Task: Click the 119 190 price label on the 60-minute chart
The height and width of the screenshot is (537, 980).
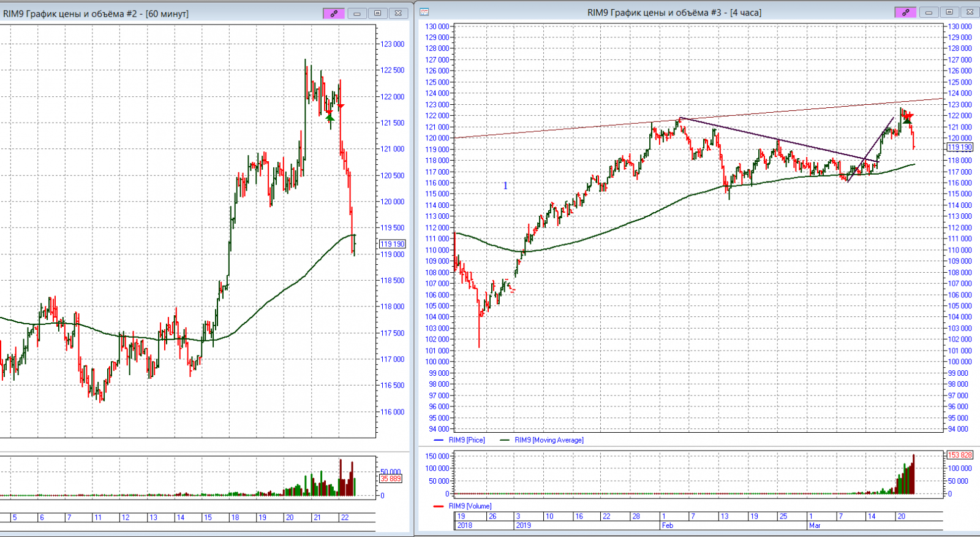Action: coord(392,244)
